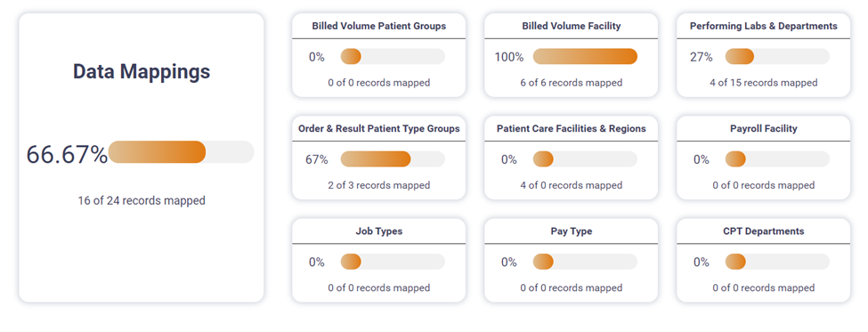Click the '6 of 6 records mapped' text
The height and width of the screenshot is (332, 868).
[x=572, y=83]
